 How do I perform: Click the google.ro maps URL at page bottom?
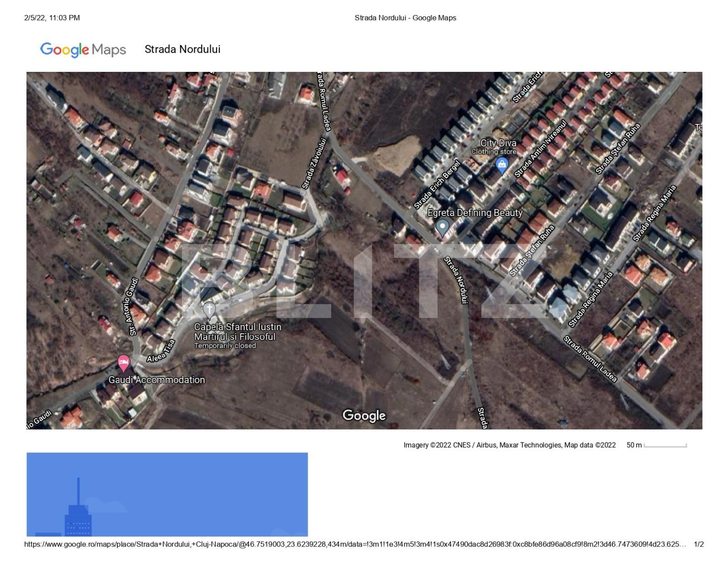coord(355,544)
